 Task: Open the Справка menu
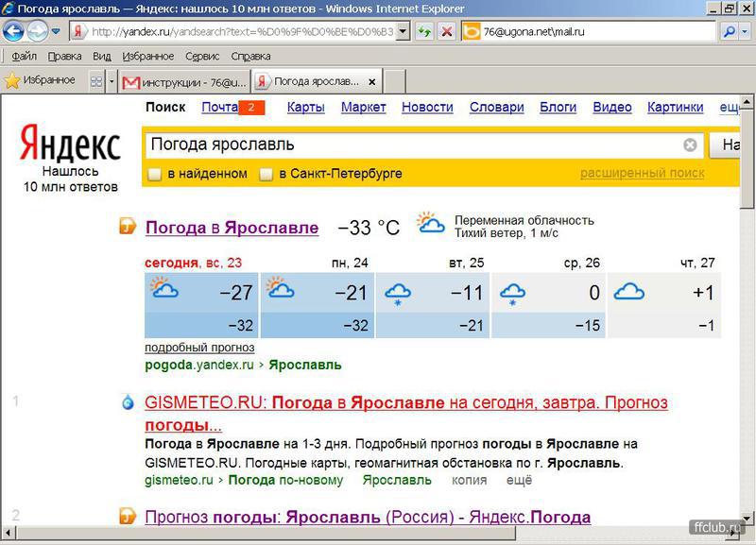click(x=250, y=57)
